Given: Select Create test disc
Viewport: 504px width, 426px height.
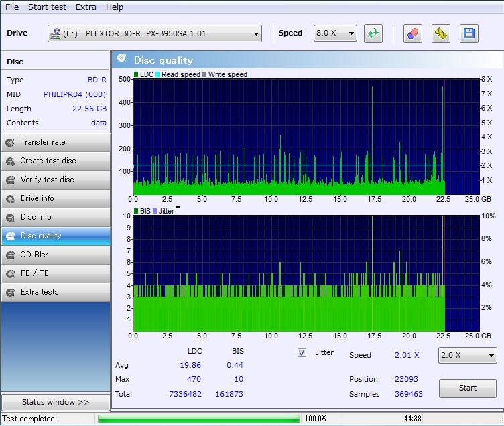Looking at the screenshot, I should (x=56, y=161).
